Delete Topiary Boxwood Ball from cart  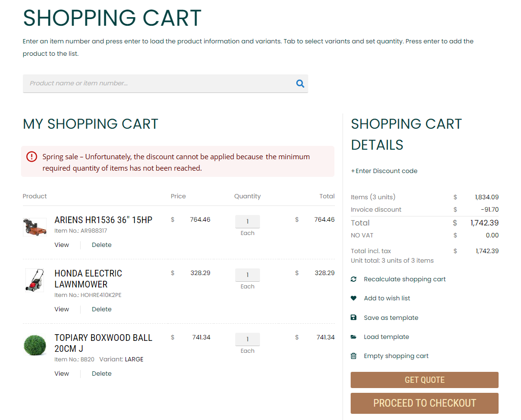click(x=102, y=373)
